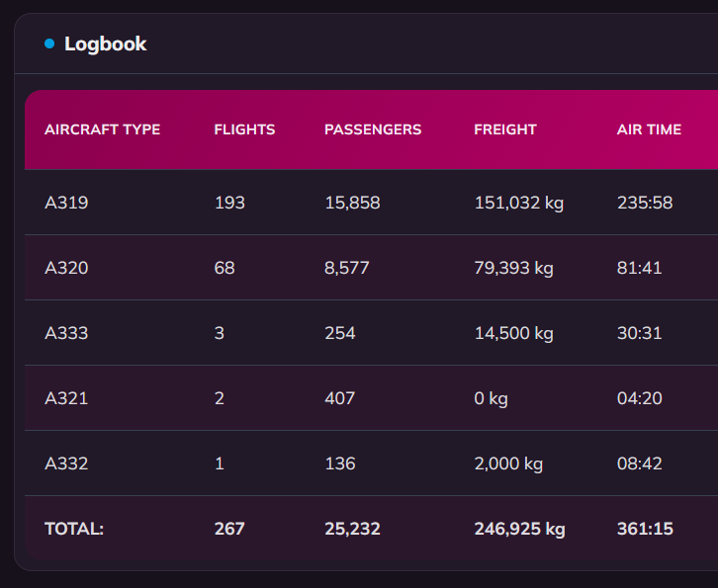718x588 pixels.
Task: Click the A321 aircraft type cell
Action: (66, 398)
